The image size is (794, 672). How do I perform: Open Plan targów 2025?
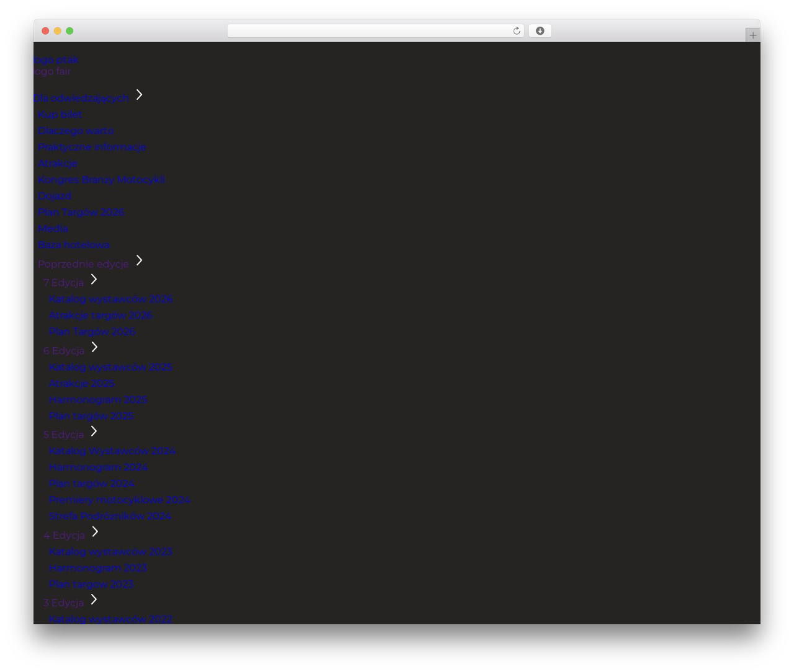91,416
